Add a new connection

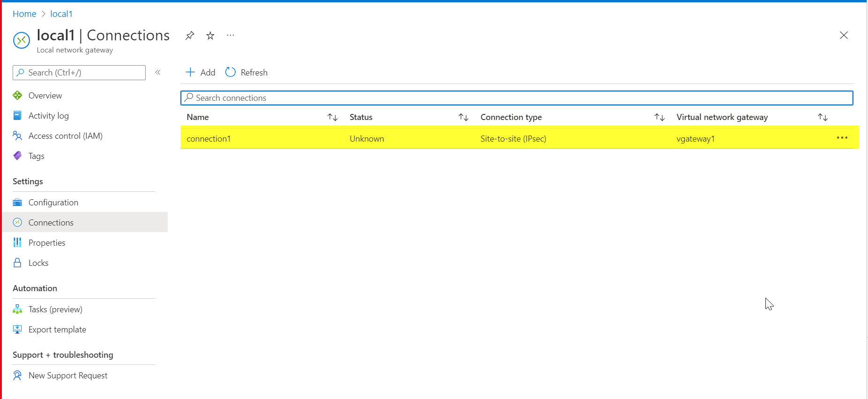point(200,72)
